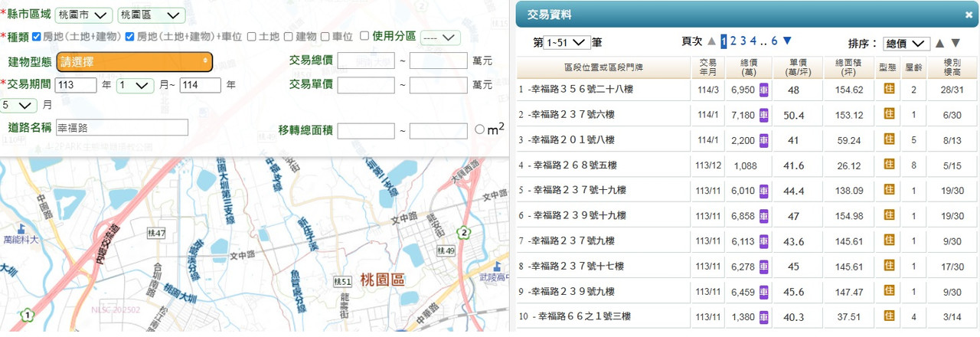Uncheck 房地(土地+建物)+車位 checkbox
The image size is (980, 337).
coord(129,36)
